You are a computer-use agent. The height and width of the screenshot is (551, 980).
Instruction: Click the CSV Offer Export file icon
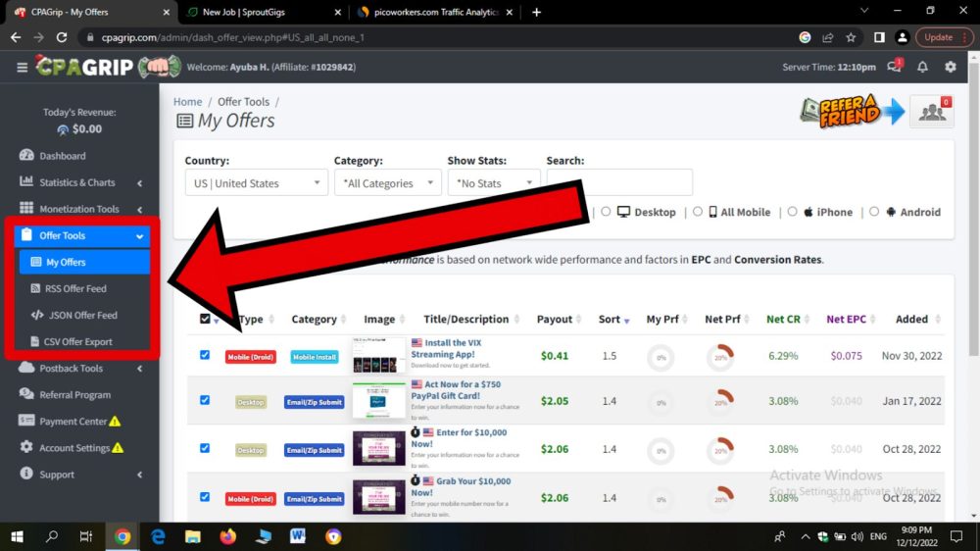tap(34, 341)
